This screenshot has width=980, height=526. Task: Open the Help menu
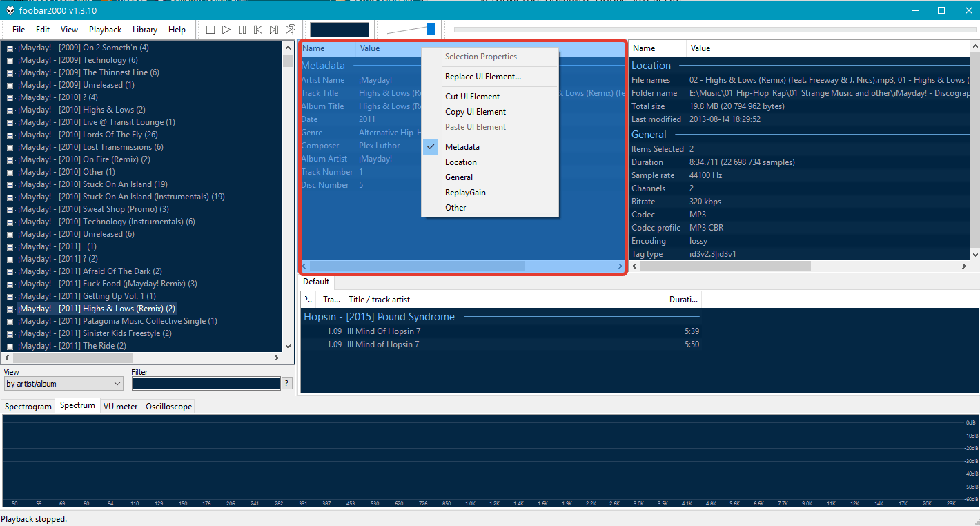click(177, 30)
